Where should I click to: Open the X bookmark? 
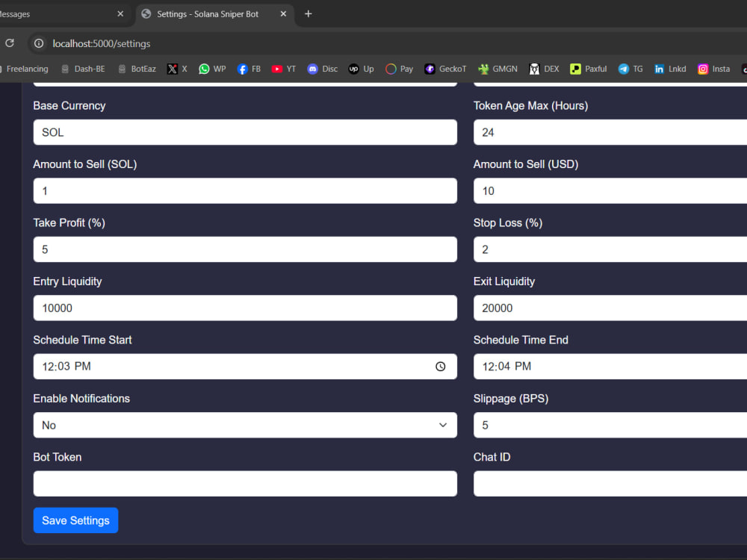coord(177,69)
